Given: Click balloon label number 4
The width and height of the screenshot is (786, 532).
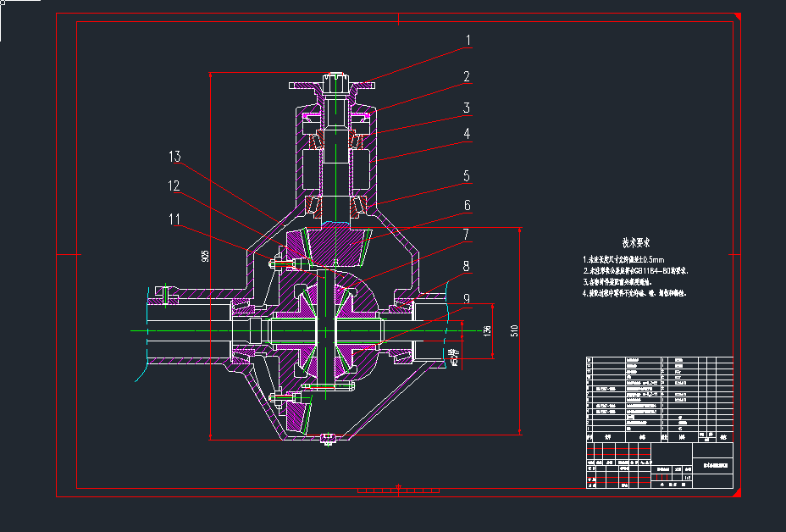Looking at the screenshot, I should click(x=467, y=133).
